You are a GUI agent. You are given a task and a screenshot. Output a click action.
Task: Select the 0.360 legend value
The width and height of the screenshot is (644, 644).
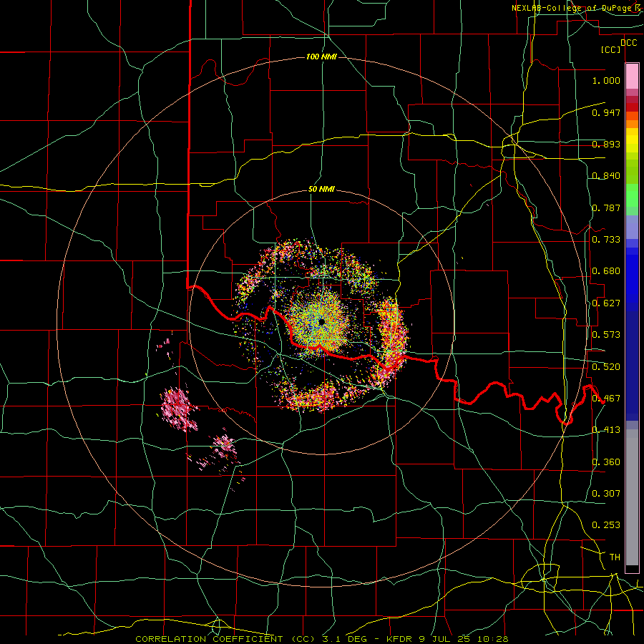tap(606, 462)
